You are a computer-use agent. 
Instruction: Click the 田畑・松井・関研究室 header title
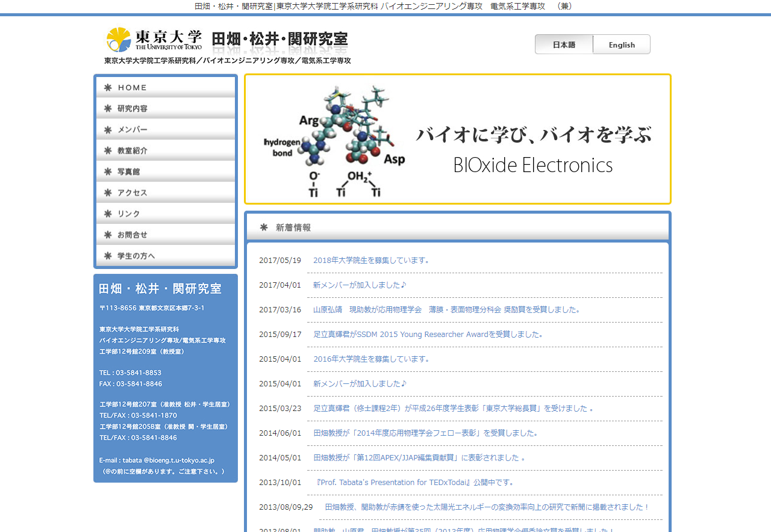click(280, 39)
